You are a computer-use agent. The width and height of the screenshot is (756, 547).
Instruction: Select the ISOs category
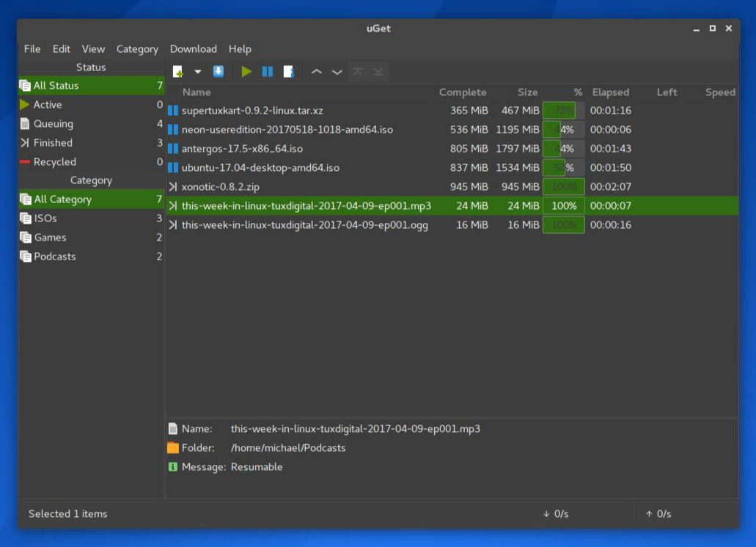click(x=45, y=219)
